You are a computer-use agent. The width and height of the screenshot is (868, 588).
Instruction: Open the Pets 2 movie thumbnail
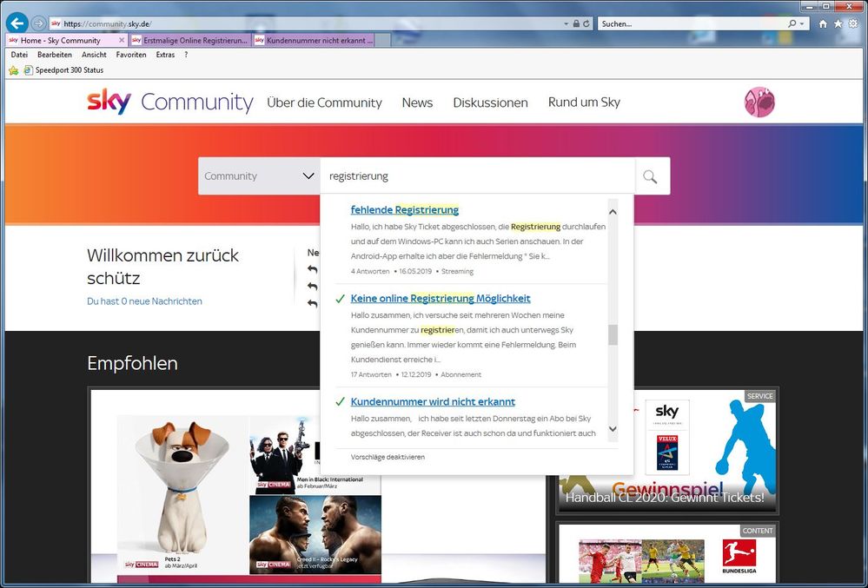(182, 493)
